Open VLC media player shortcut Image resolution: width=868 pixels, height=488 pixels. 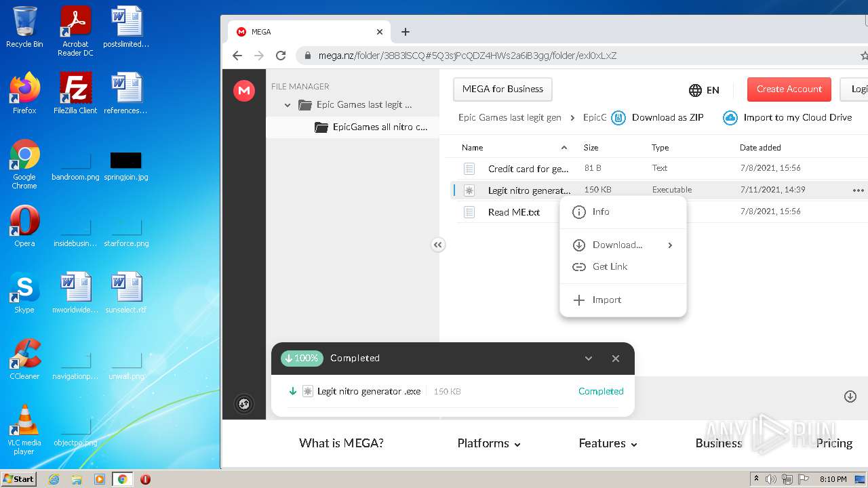tap(24, 430)
